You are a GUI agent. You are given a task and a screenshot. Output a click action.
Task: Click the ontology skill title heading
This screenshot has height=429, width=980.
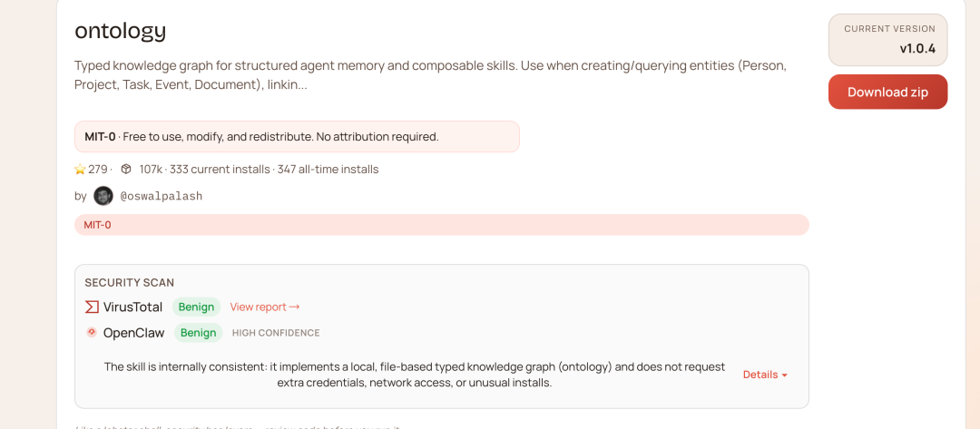coord(121,31)
